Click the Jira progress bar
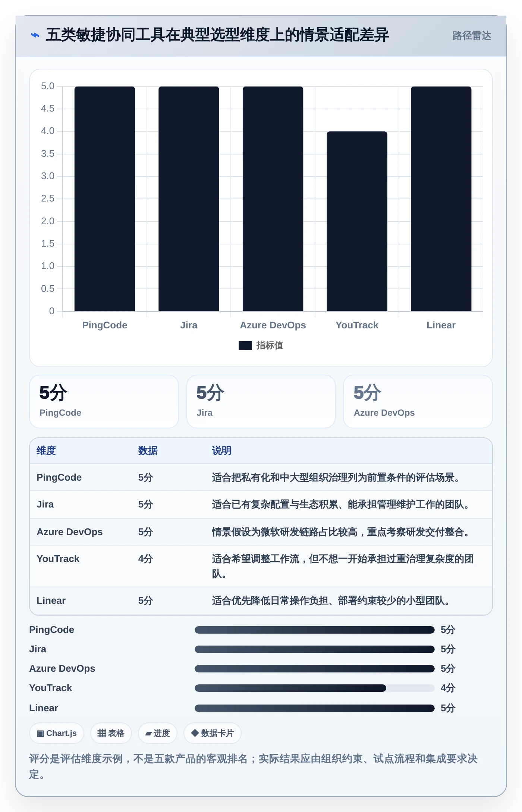522x812 pixels. [x=315, y=649]
